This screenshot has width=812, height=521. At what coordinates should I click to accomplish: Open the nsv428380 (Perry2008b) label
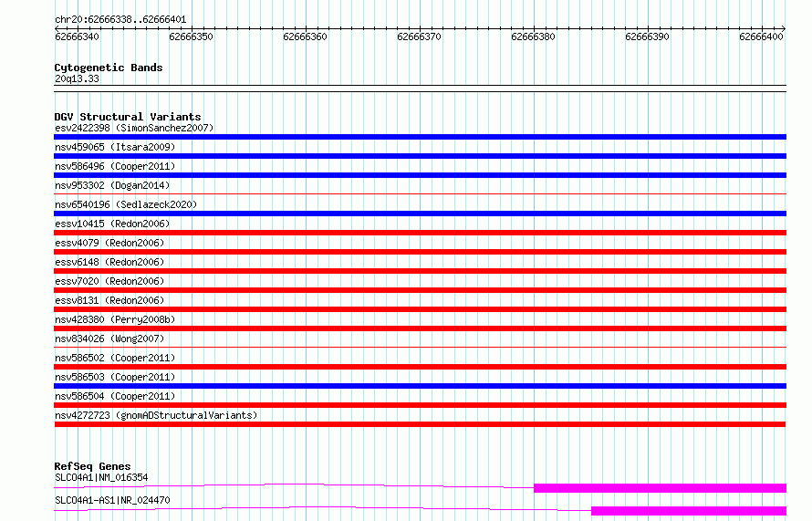115,319
